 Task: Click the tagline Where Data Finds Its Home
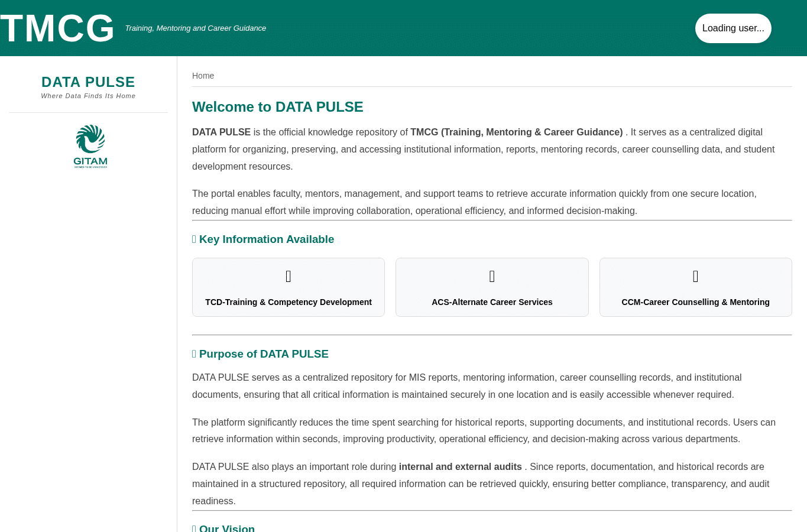[x=88, y=96]
